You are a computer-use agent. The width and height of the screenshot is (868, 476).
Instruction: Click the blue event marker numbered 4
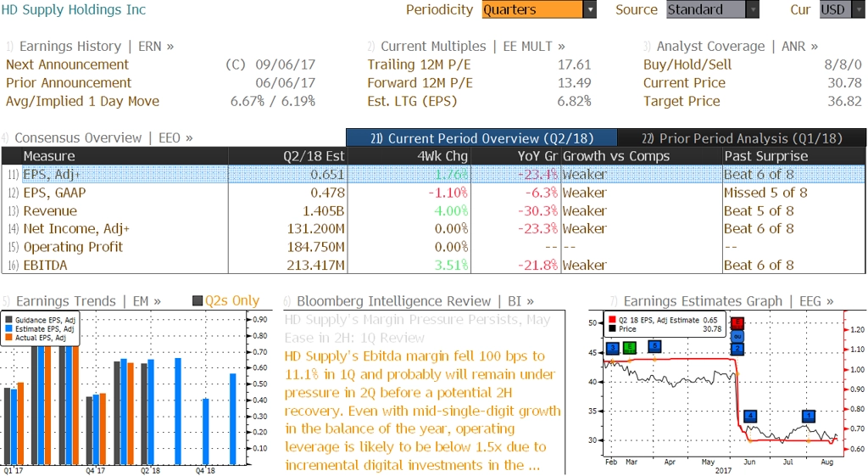(750, 416)
